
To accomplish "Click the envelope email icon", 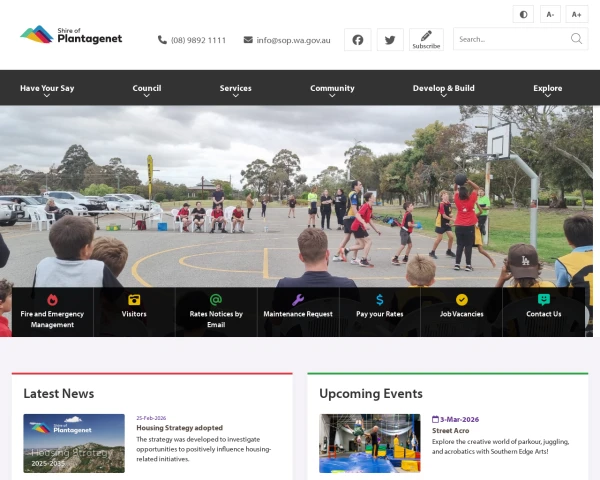I will (248, 40).
